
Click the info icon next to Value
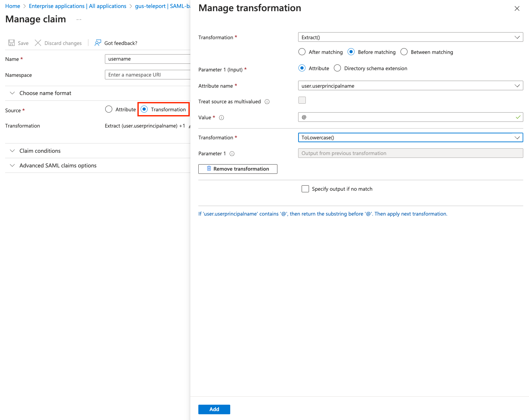(x=222, y=118)
